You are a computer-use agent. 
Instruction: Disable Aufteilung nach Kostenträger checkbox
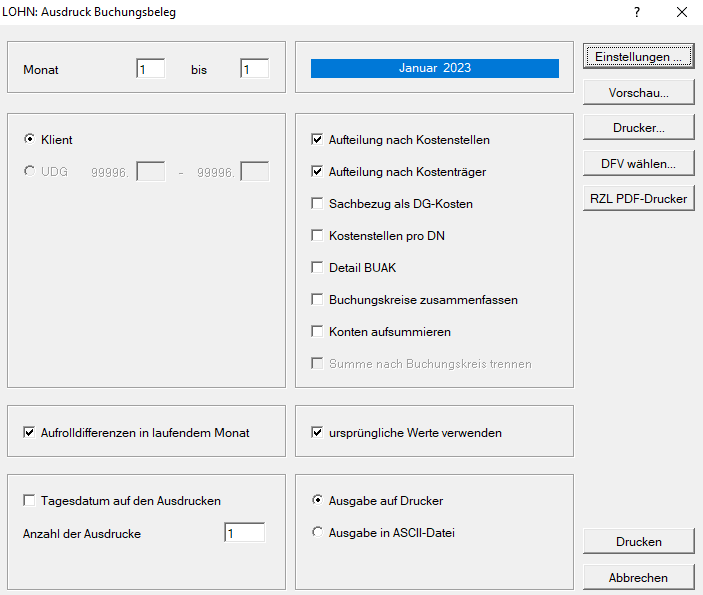pyautogui.click(x=318, y=172)
